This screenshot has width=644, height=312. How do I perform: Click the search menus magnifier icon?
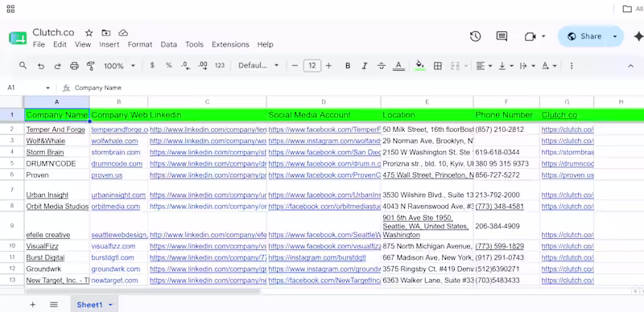tap(23, 66)
